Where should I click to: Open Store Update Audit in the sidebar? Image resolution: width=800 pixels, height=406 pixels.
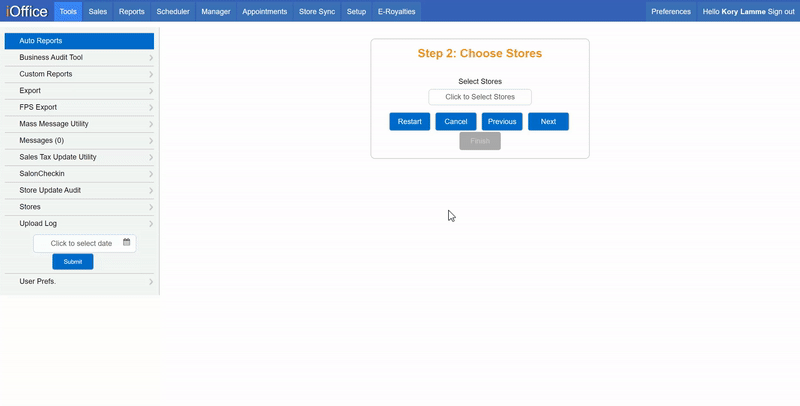point(79,190)
